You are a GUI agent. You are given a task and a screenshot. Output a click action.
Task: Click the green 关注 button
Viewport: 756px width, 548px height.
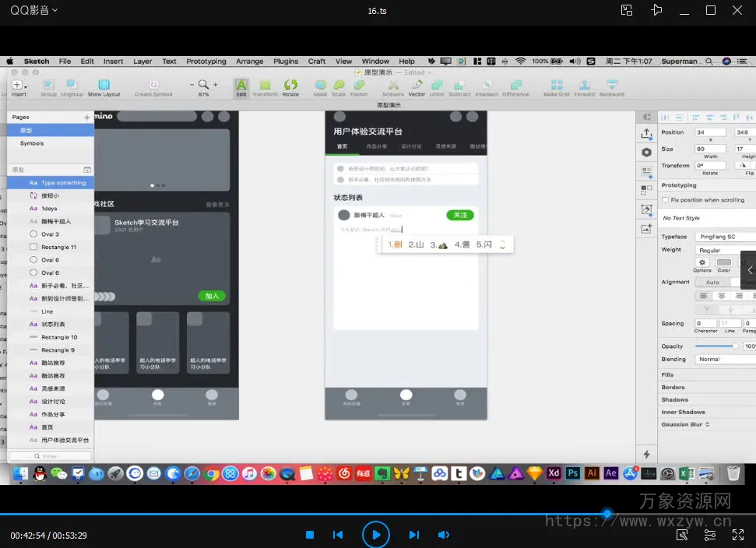point(459,215)
